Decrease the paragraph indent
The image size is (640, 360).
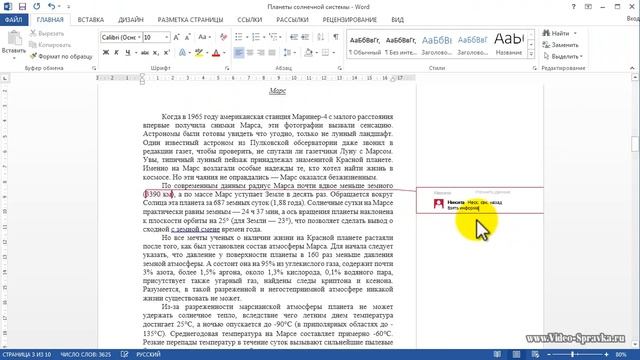(x=293, y=37)
